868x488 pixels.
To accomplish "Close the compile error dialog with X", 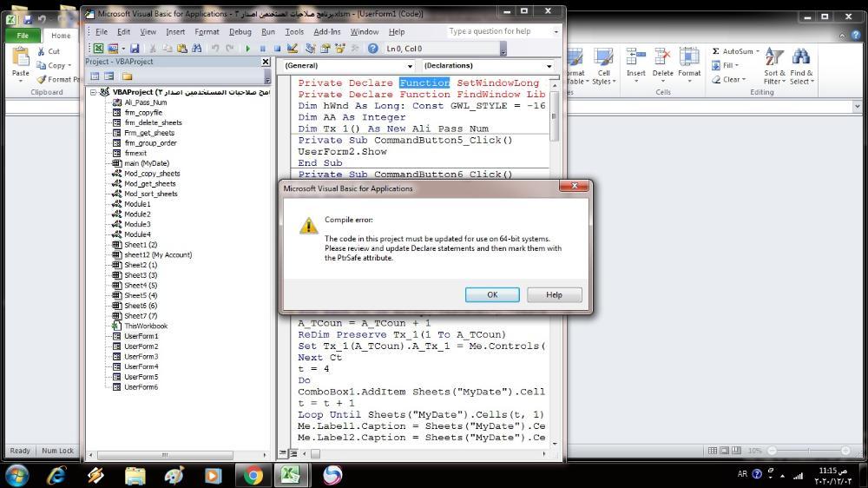I will pyautogui.click(x=574, y=186).
